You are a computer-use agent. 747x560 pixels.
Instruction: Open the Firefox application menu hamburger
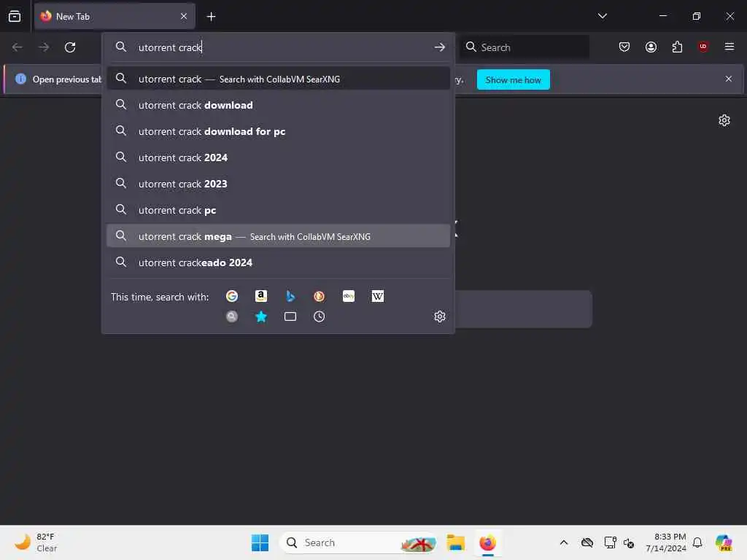point(729,47)
